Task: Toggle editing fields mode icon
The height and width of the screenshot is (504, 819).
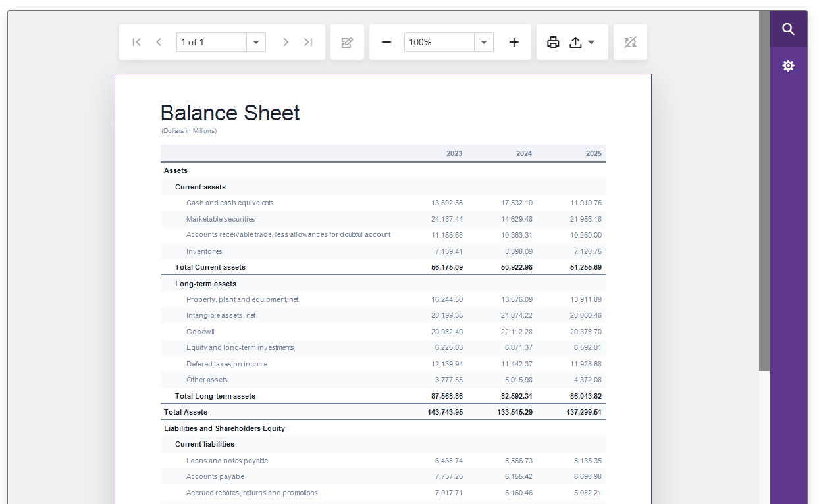Action: (347, 42)
